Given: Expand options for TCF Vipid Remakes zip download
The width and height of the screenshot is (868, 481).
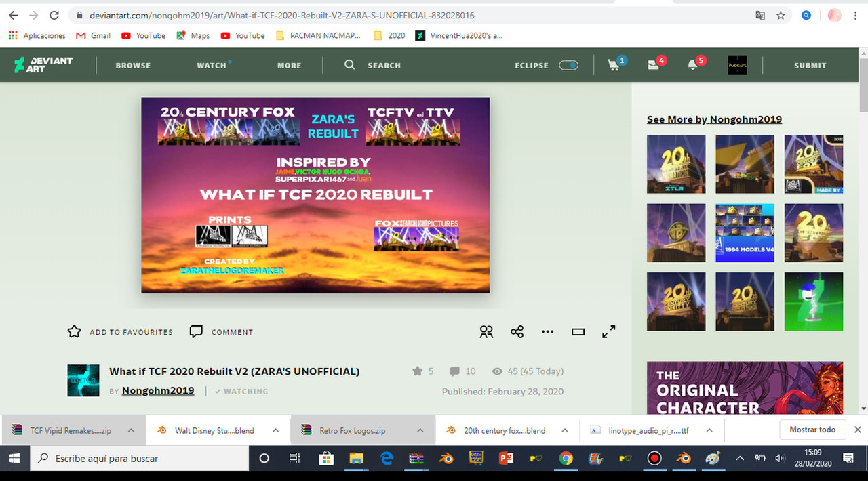Looking at the screenshot, I should 131,430.
